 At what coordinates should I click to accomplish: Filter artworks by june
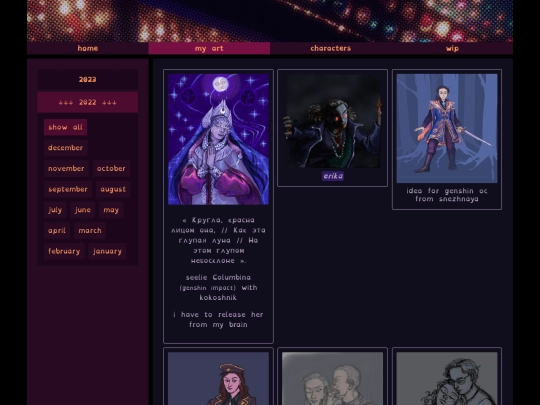[x=83, y=210]
